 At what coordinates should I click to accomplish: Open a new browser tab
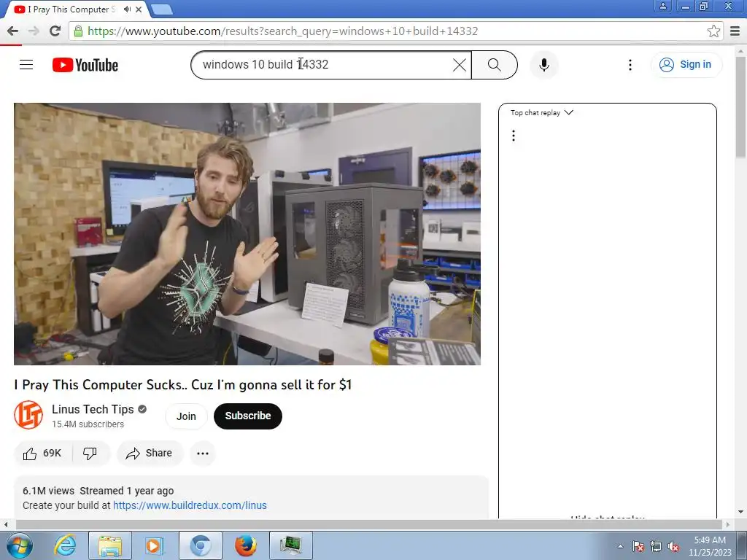[x=162, y=9]
